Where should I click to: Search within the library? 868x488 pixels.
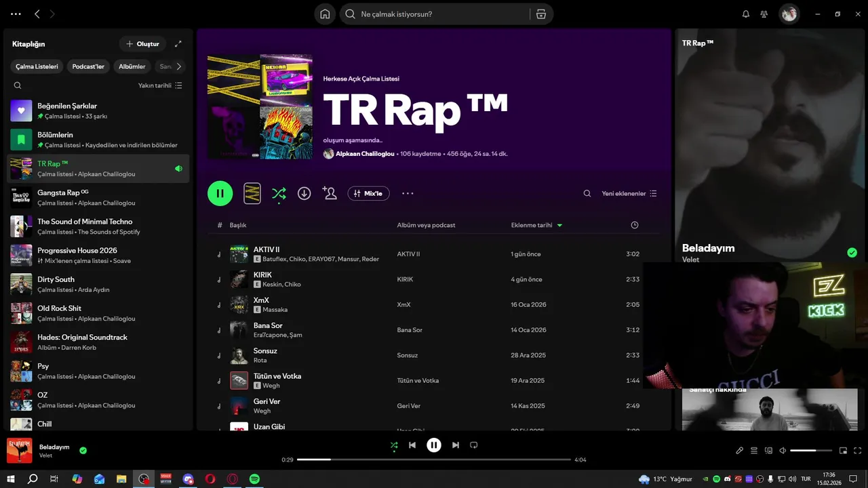click(x=18, y=85)
